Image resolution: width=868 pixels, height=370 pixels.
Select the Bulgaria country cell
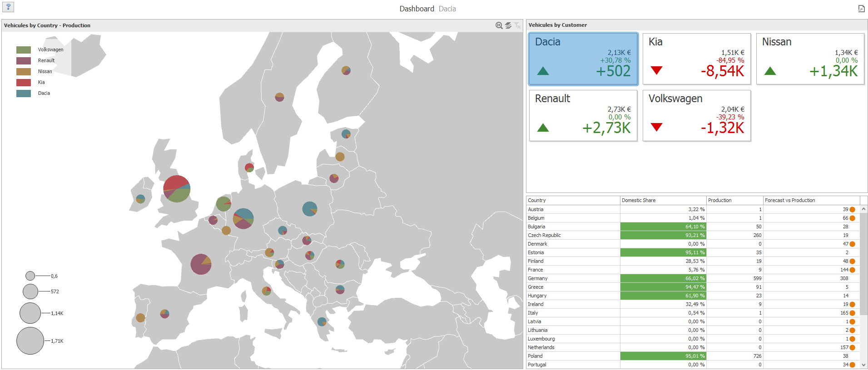(573, 227)
